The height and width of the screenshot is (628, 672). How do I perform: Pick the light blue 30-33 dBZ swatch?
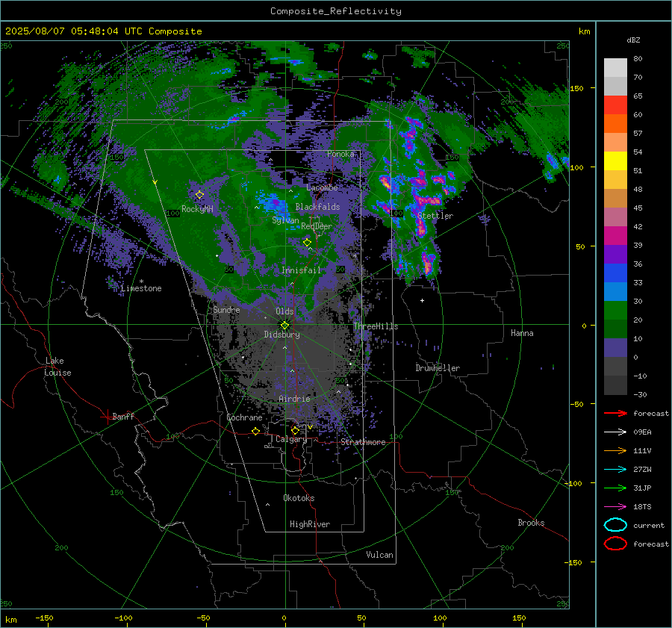coord(615,292)
